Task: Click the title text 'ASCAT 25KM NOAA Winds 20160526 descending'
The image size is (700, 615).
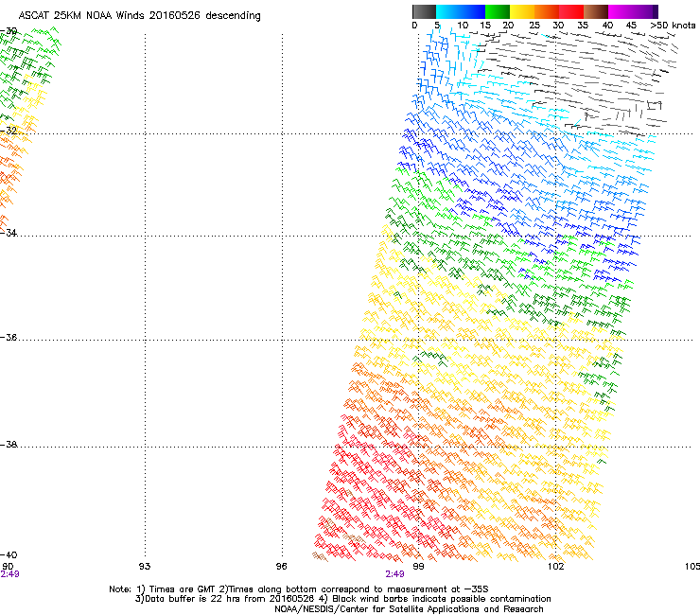Action: pos(139,16)
